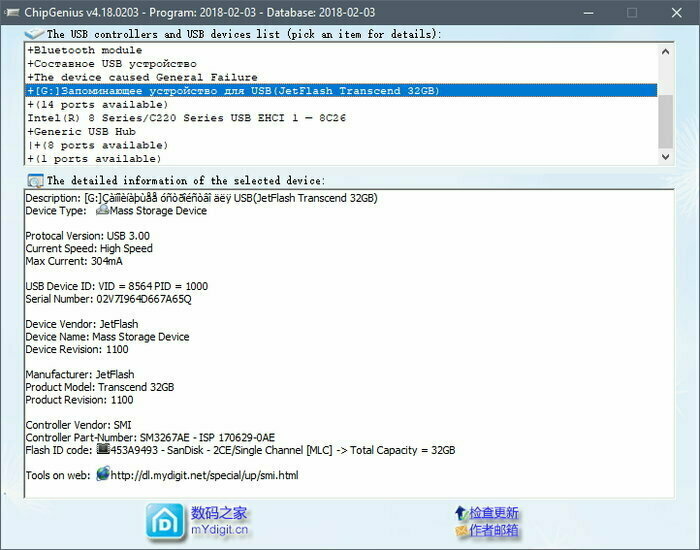Click the Device Name Mass Storage Device line
The image size is (700, 550).
107,337
